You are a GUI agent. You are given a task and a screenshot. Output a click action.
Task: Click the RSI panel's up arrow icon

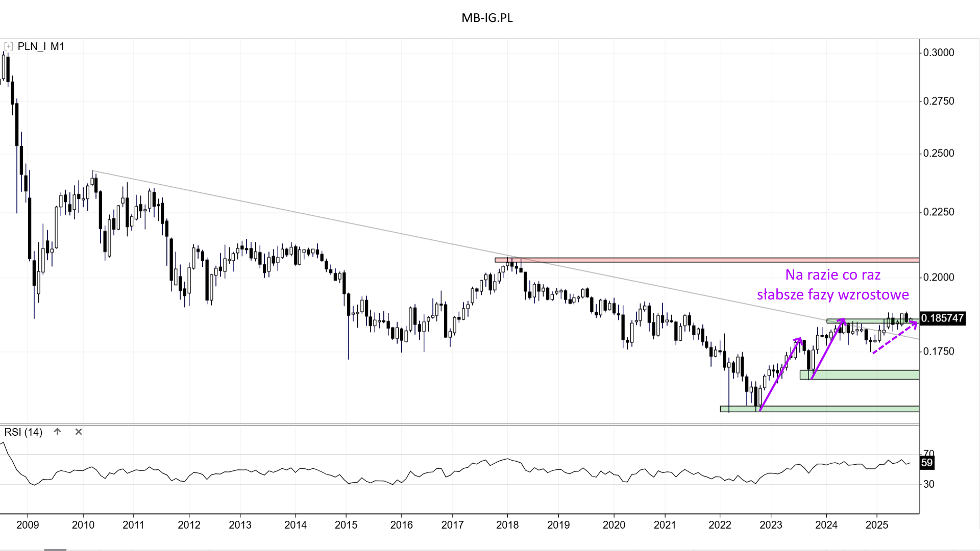(x=58, y=432)
